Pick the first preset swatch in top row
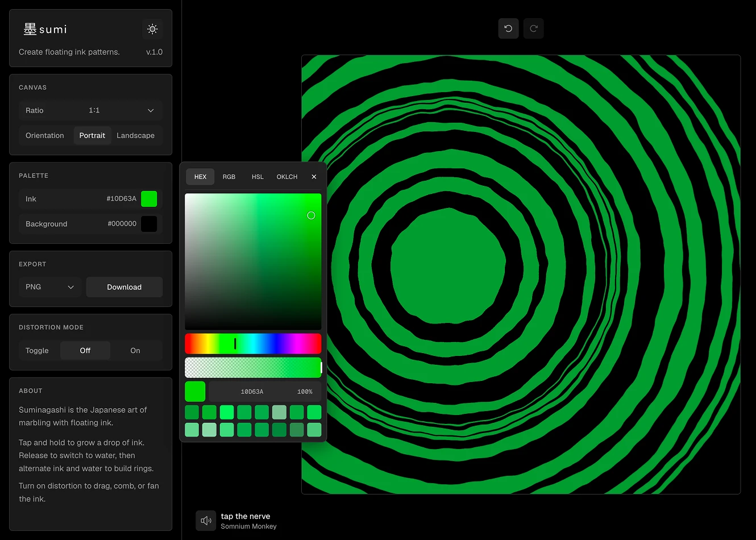This screenshot has width=756, height=540. 192,412
